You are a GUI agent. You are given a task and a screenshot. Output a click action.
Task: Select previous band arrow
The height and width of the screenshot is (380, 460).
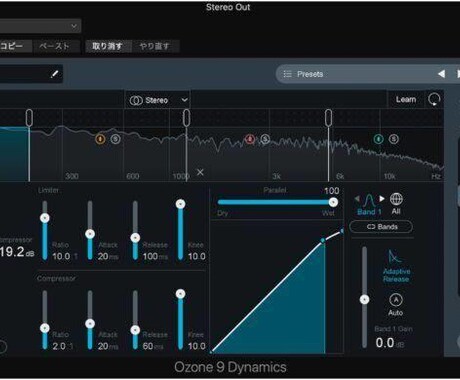pyautogui.click(x=357, y=199)
